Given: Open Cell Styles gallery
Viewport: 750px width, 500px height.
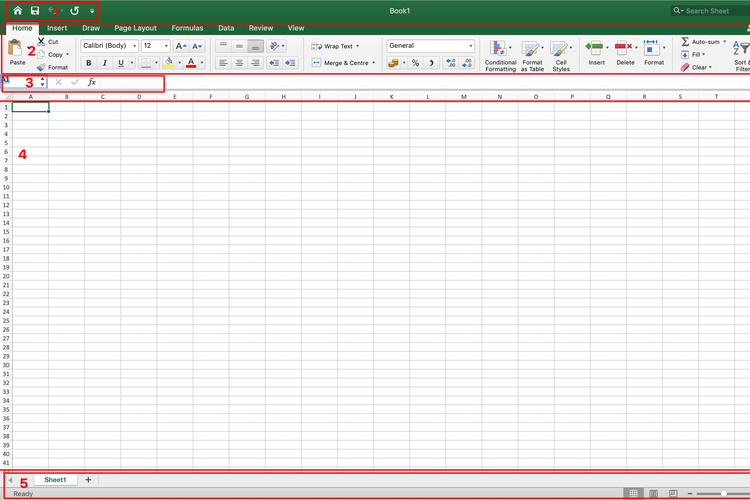Looking at the screenshot, I should pos(561,56).
